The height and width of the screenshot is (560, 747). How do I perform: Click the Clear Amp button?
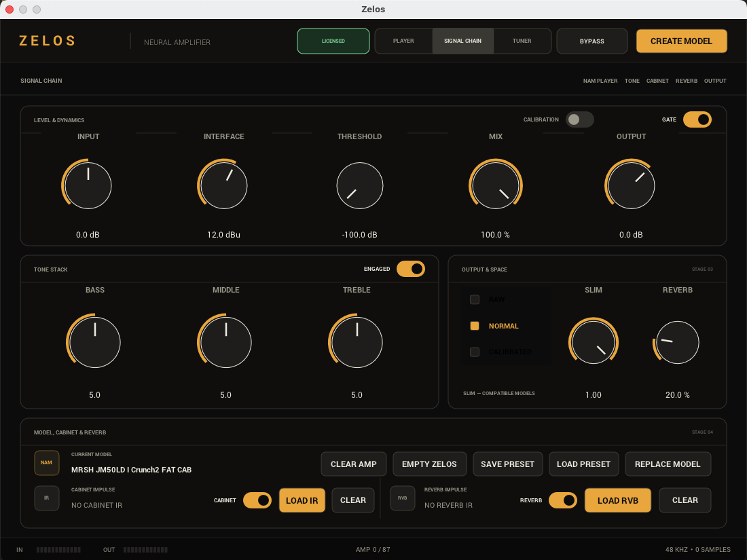354,464
